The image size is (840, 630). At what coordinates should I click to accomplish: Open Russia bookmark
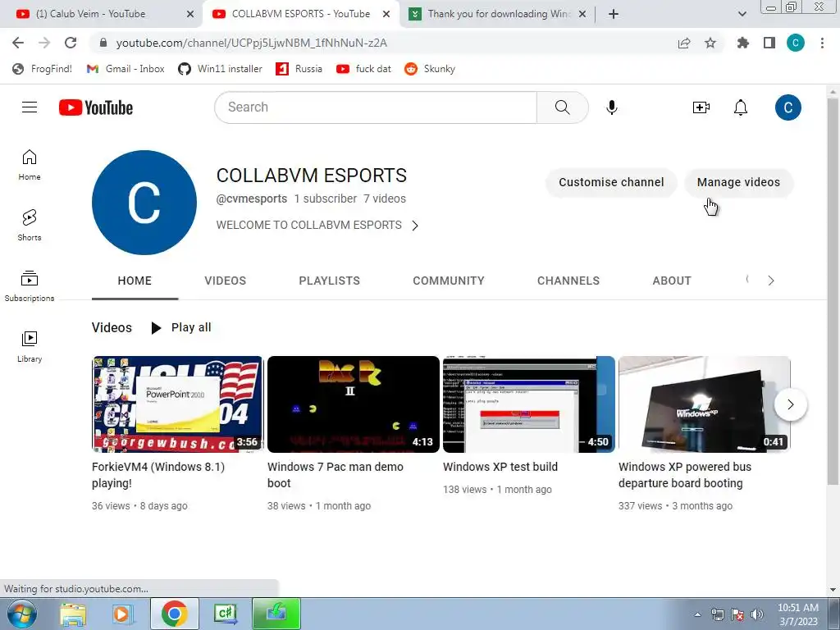click(x=299, y=69)
